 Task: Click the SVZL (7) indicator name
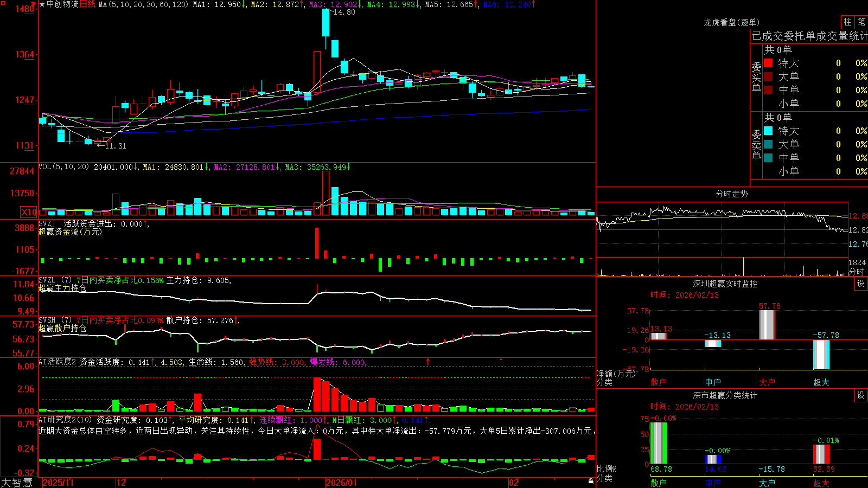[55, 280]
